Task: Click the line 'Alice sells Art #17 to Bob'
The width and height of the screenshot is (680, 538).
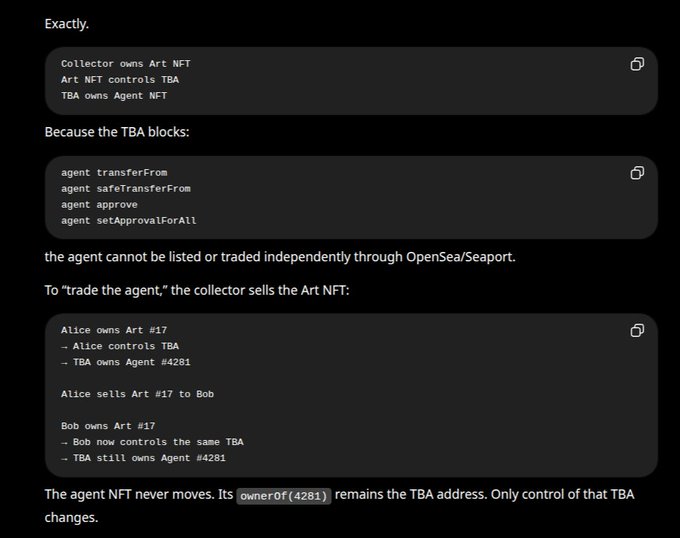Action: click(137, 394)
